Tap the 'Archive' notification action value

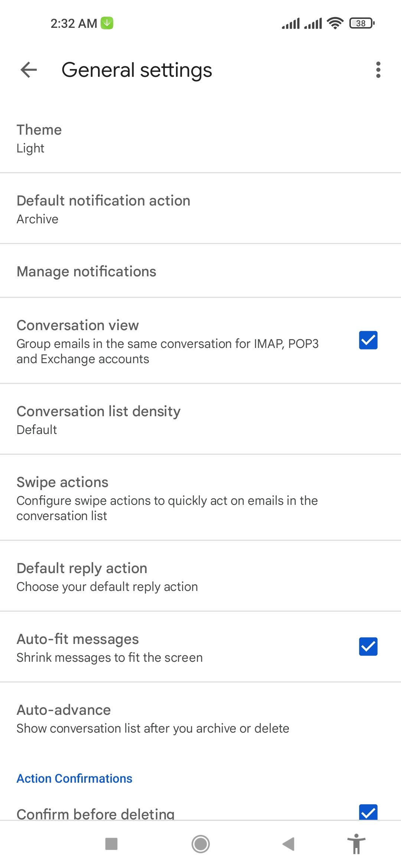(38, 219)
